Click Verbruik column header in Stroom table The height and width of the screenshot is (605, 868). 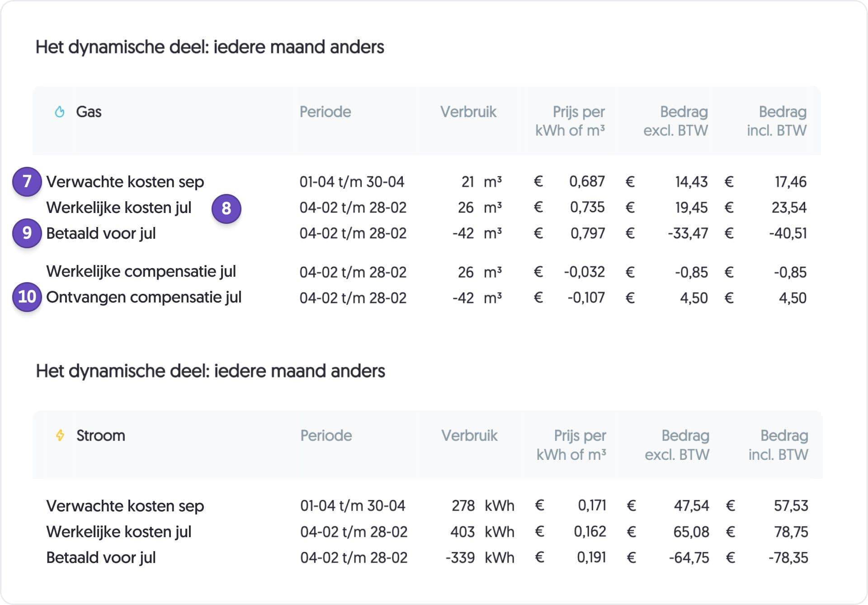pyautogui.click(x=469, y=435)
